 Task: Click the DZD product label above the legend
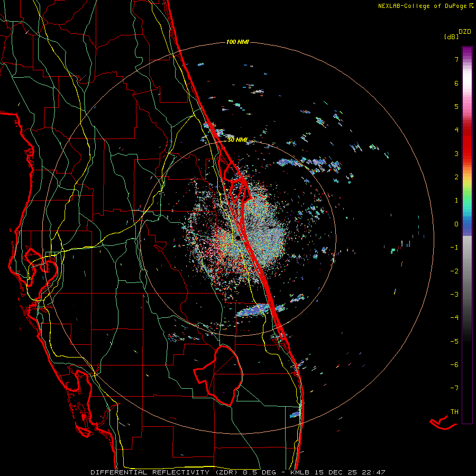pyautogui.click(x=465, y=32)
